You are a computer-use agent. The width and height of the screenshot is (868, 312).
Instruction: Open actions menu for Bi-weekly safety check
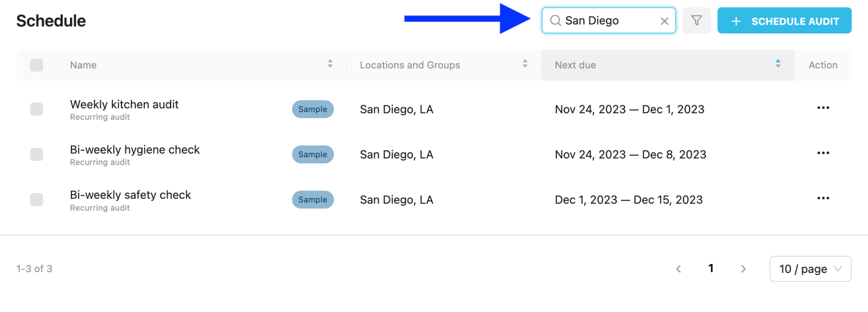click(823, 198)
